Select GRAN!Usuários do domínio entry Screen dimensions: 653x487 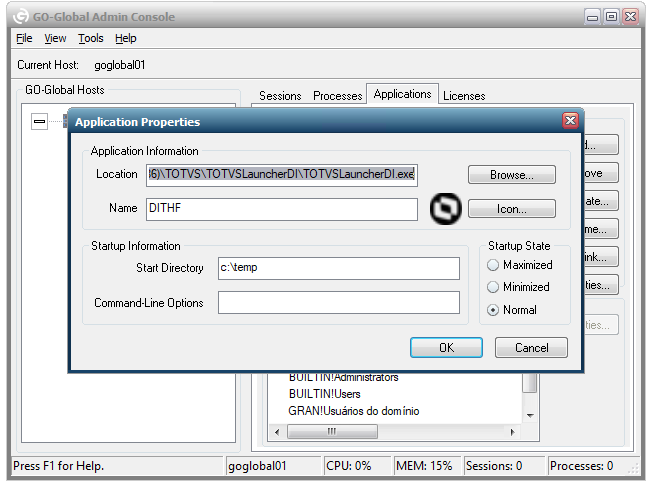(354, 411)
